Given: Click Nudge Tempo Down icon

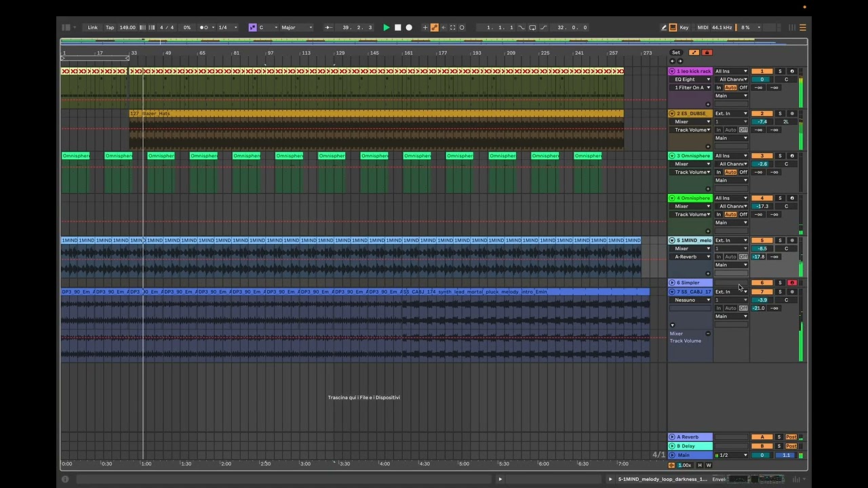Looking at the screenshot, I should pyautogui.click(x=142, y=27).
